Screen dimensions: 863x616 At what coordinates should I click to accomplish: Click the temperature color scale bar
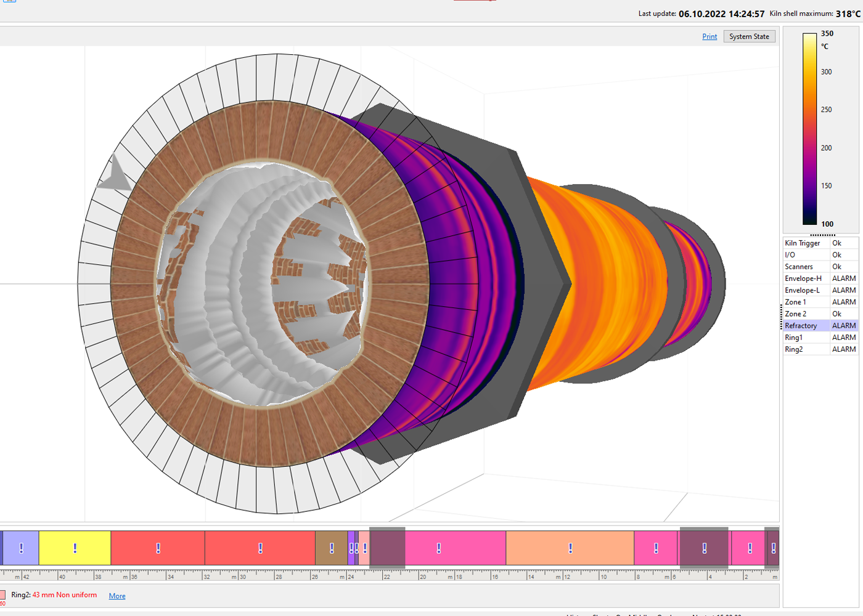[809, 129]
